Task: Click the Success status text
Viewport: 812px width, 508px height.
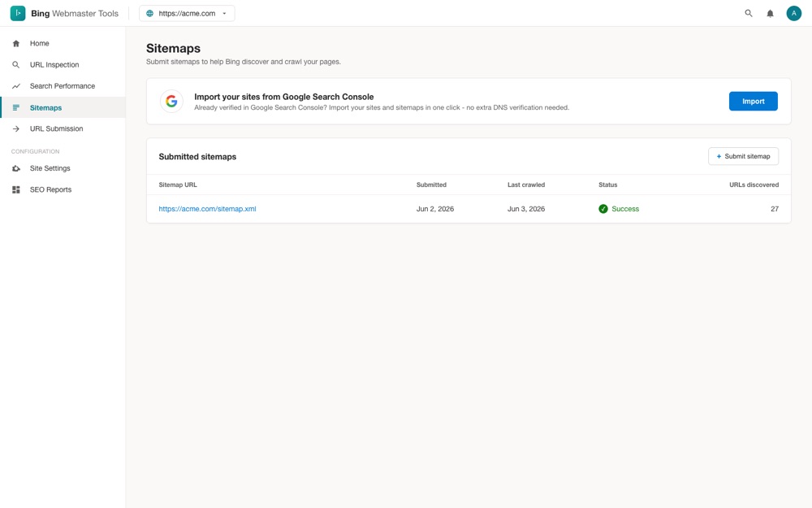Action: (x=625, y=209)
